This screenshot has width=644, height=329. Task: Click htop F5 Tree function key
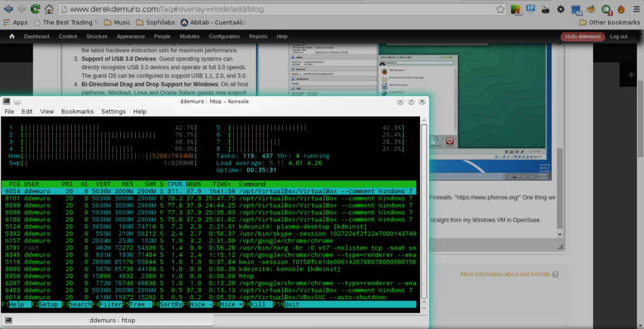(x=137, y=304)
